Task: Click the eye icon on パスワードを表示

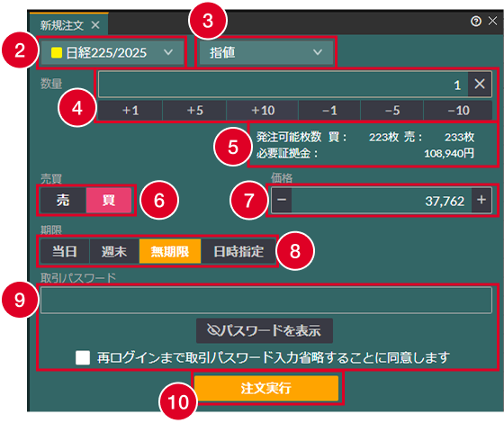Action: tap(213, 330)
